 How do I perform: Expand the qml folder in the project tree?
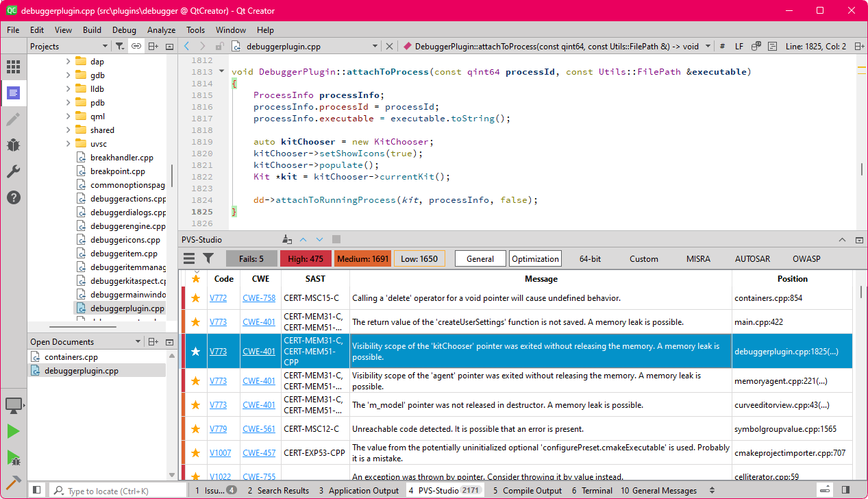(67, 116)
